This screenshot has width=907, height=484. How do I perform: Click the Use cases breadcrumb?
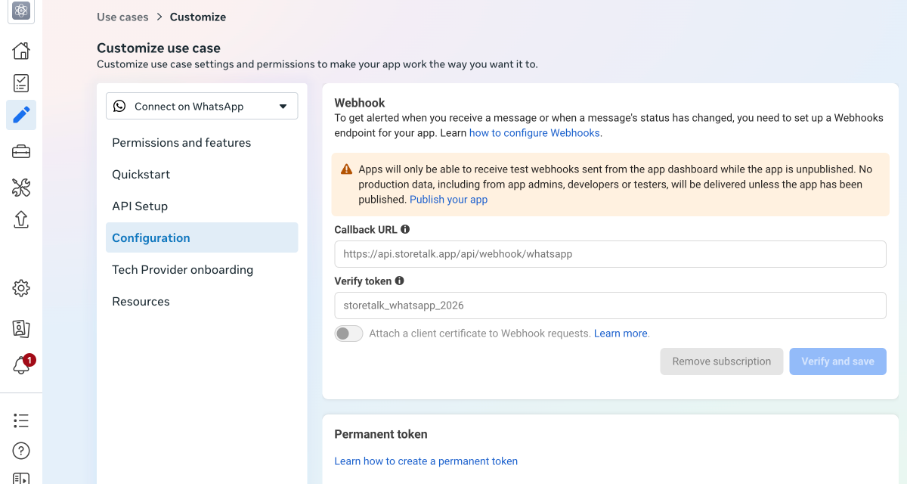coord(122,17)
